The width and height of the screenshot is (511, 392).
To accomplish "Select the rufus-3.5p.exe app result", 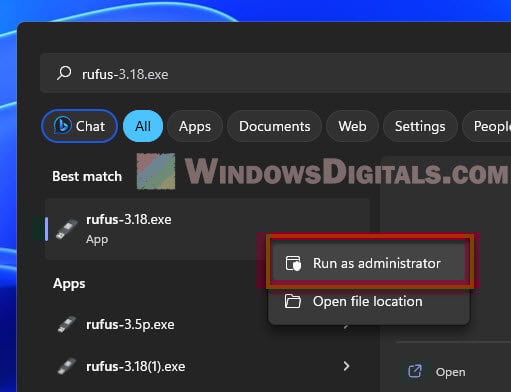I will click(207, 324).
